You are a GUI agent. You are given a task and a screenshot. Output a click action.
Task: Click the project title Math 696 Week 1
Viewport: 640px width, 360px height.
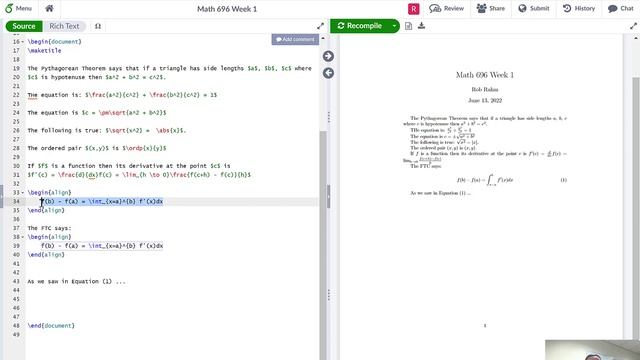tap(227, 9)
